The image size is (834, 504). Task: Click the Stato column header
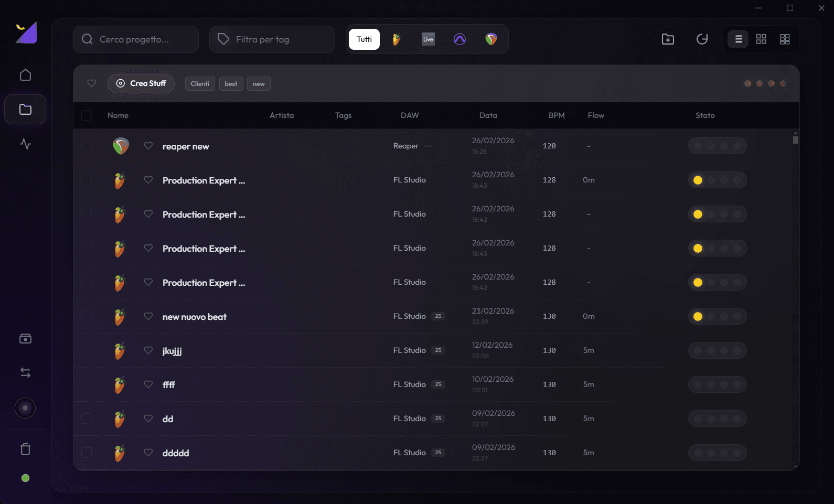[x=705, y=115]
